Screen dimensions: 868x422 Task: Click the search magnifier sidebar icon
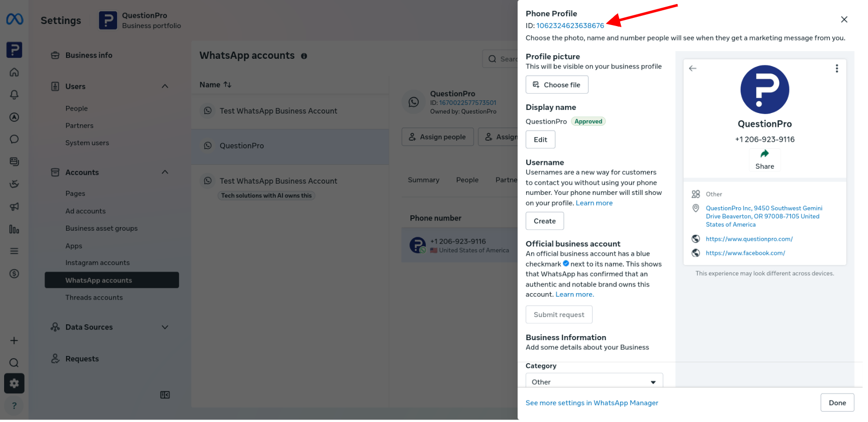tap(14, 363)
